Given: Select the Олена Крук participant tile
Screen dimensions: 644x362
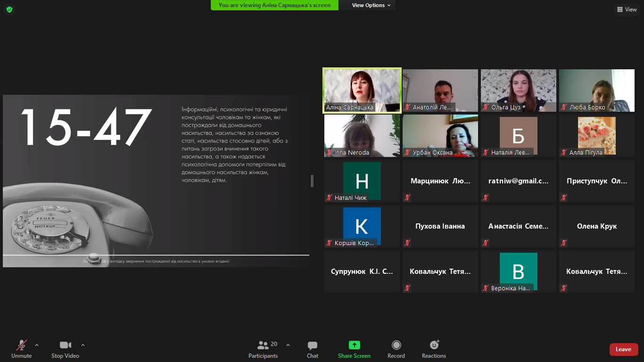Looking at the screenshot, I should click(596, 226).
